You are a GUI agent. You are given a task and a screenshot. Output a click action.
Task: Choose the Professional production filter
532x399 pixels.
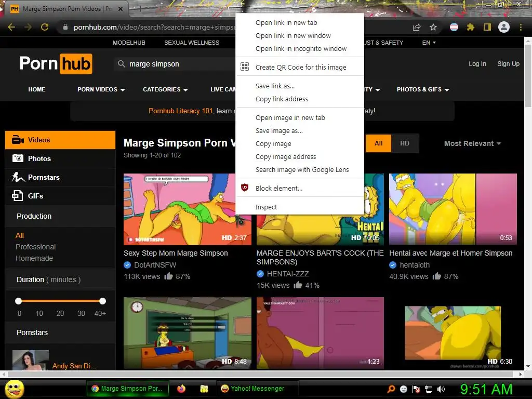pos(36,247)
